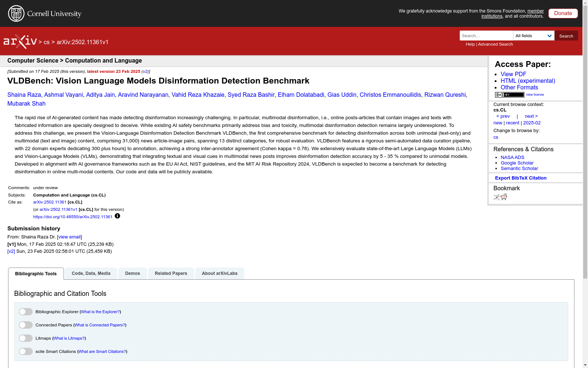Open the Help link under search
Screen dimensions: 588x368
tap(470, 44)
